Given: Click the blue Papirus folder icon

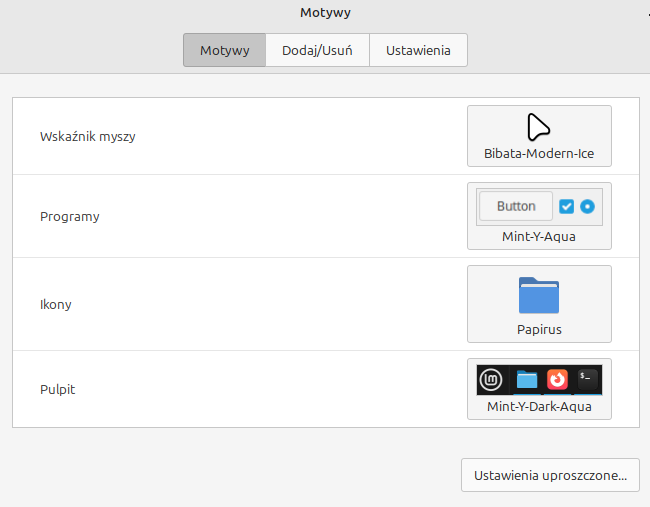Looking at the screenshot, I should [539, 296].
